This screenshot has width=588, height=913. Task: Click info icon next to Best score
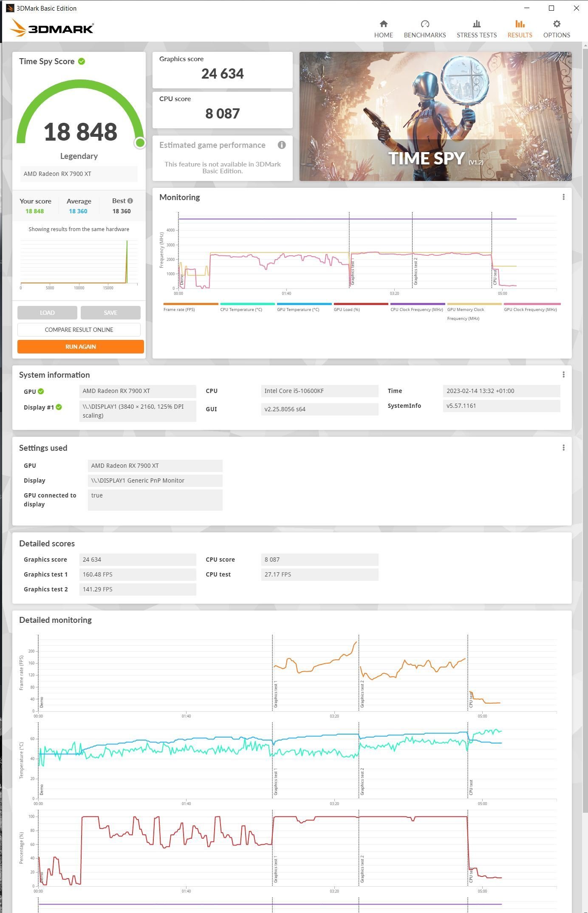click(x=130, y=201)
